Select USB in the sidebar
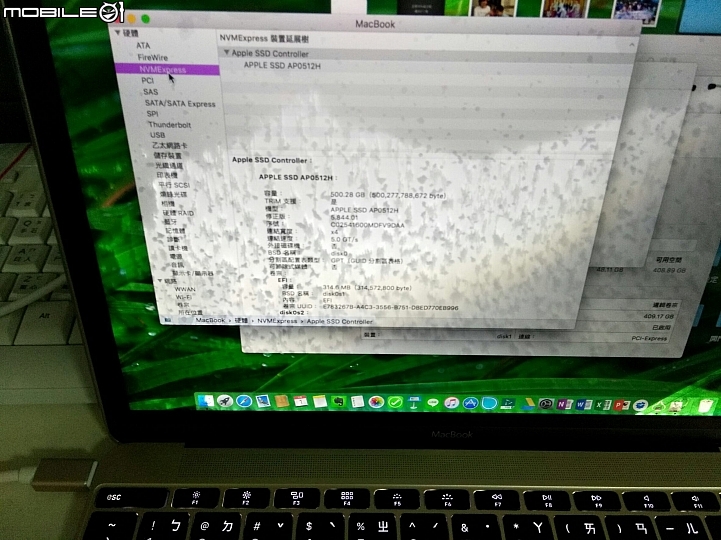This screenshot has height=540, width=721. [x=157, y=135]
